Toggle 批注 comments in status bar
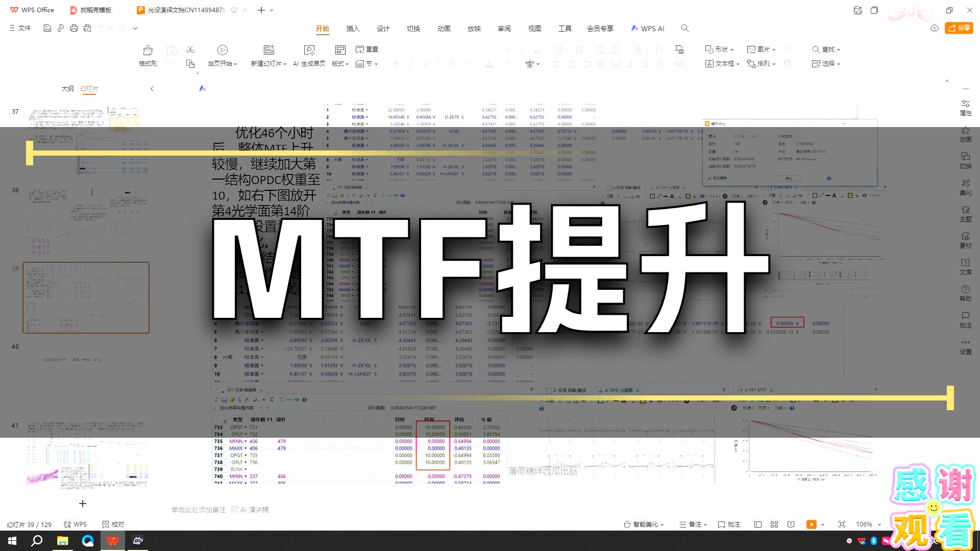This screenshot has width=980, height=551. click(729, 524)
